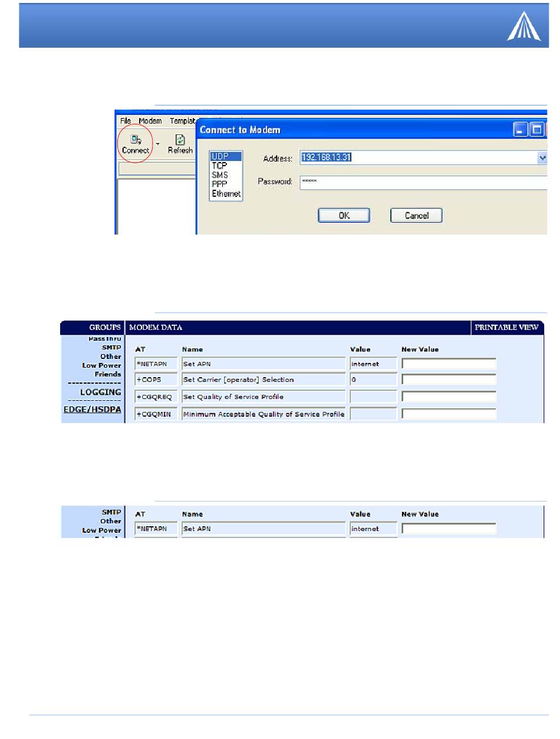Screen dimensions: 560x739
Task: Click the GROUPS header
Action: (x=106, y=328)
